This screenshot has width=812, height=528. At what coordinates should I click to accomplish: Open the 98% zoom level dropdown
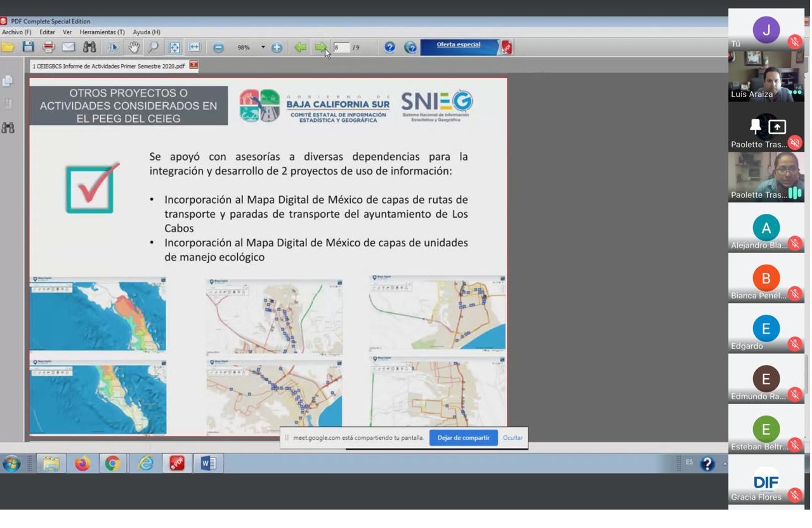[x=263, y=48]
